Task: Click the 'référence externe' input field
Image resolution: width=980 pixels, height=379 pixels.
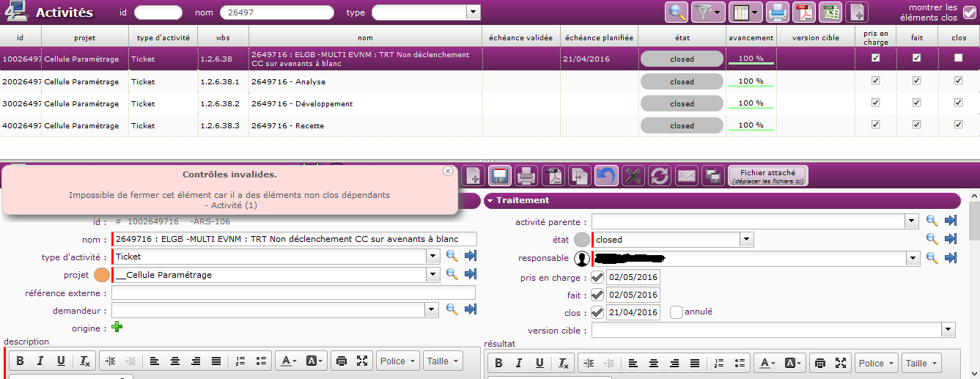Action: [293, 293]
